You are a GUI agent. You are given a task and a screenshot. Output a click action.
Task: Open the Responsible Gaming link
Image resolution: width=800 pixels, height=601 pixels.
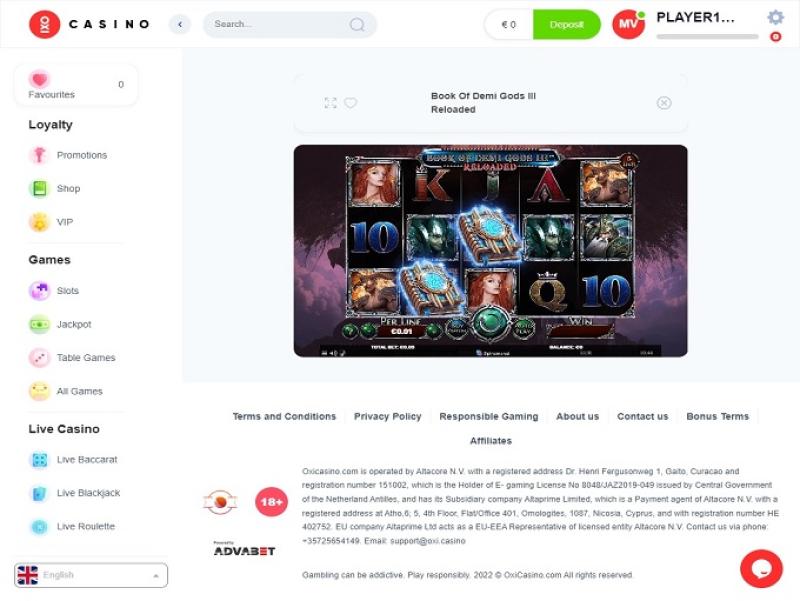click(489, 416)
